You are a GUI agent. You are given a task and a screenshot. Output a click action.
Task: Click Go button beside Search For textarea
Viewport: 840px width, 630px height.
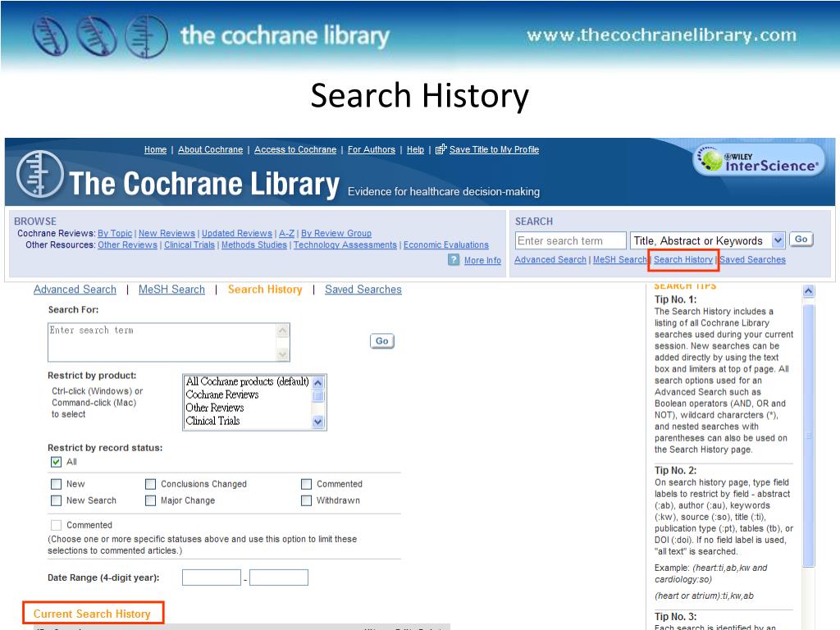tap(382, 340)
